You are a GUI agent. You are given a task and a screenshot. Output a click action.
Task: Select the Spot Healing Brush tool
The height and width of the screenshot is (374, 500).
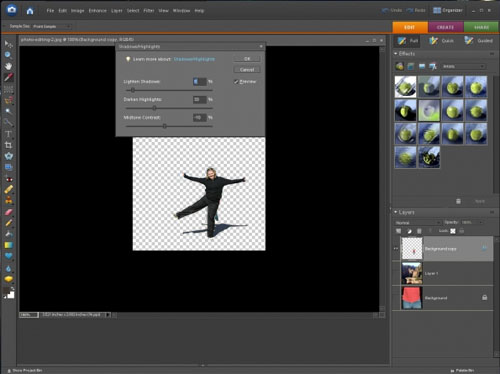click(x=9, y=190)
